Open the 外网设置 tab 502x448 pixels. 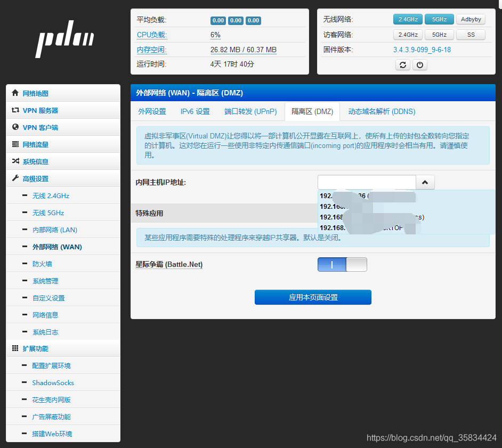(x=152, y=111)
